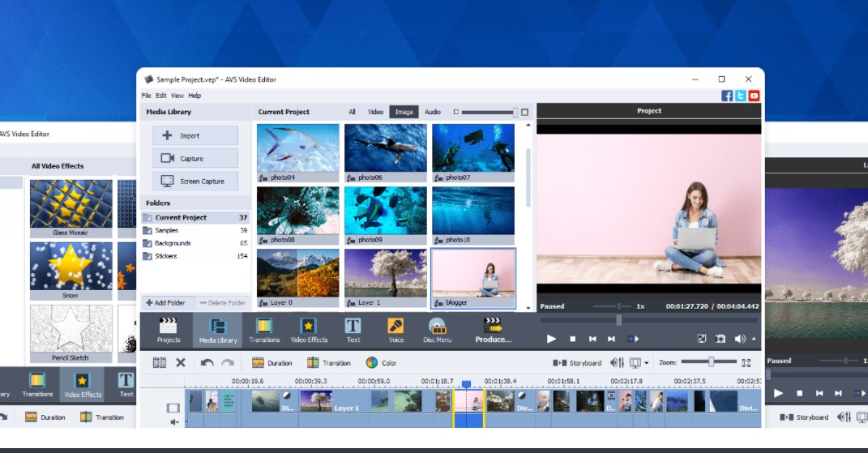Open the Projects section
868x453 pixels.
click(169, 331)
